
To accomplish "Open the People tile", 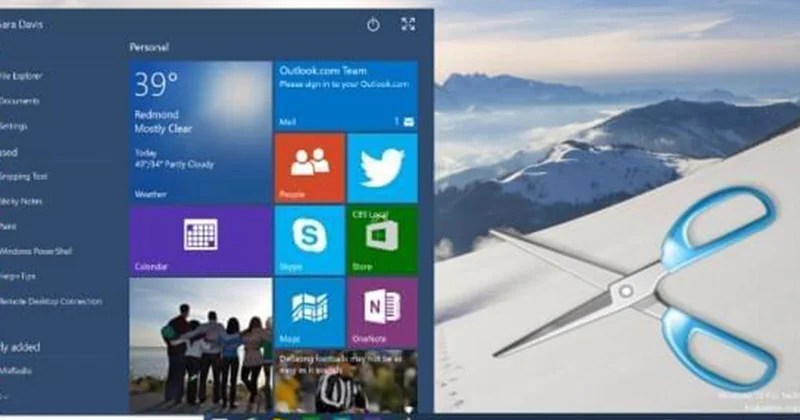I will coord(310,167).
